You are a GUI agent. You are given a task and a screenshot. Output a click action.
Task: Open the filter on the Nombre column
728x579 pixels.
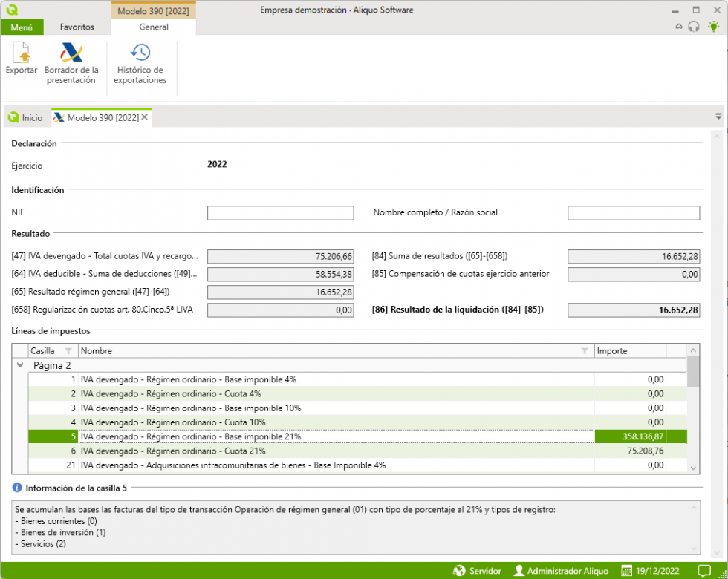[x=585, y=350]
